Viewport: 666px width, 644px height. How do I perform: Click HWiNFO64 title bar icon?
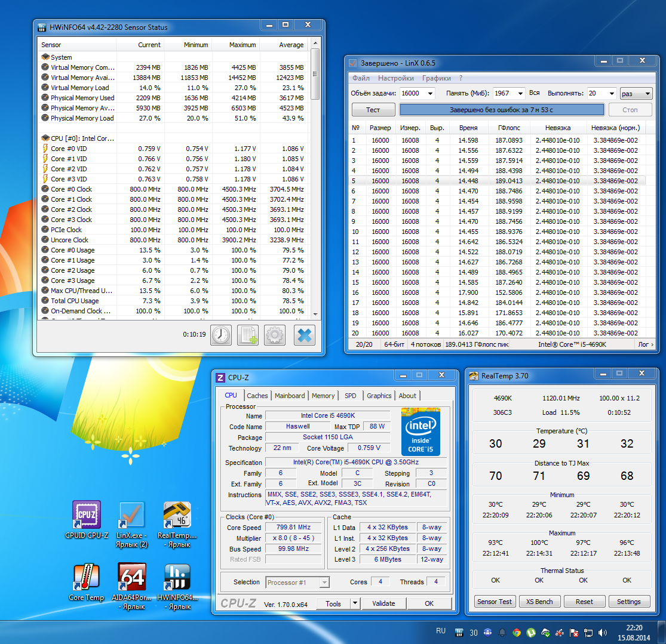42,27
